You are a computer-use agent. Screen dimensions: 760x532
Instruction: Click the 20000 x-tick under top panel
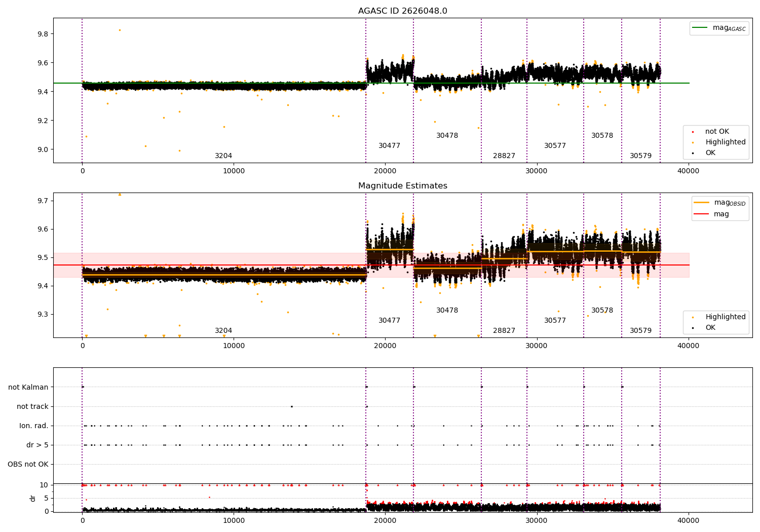pyautogui.click(x=385, y=171)
